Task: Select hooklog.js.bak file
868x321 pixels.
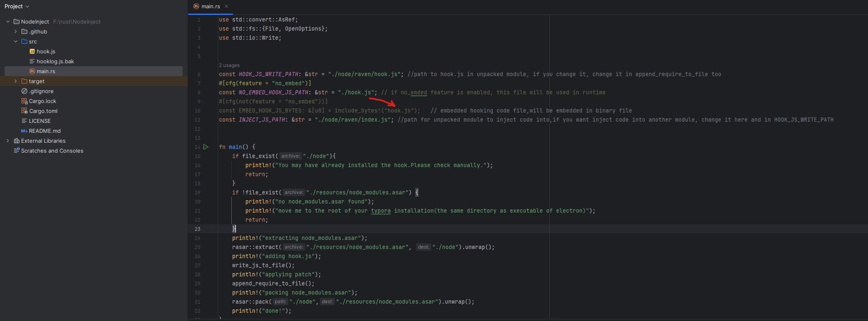Action: click(x=55, y=61)
